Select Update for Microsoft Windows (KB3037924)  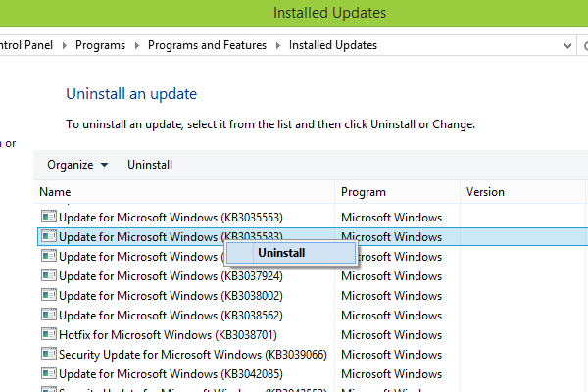click(x=171, y=276)
